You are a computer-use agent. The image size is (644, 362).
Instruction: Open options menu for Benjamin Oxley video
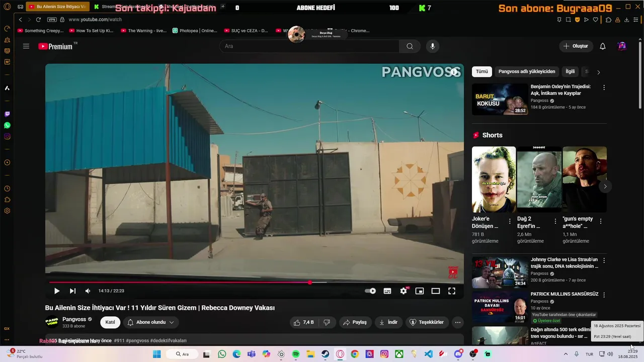pyautogui.click(x=604, y=87)
